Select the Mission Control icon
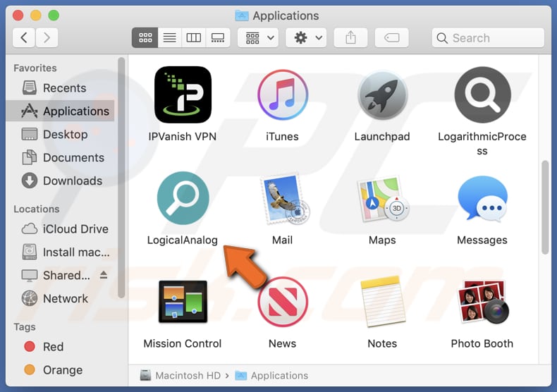Screen dimensions: 557x392 coord(183,302)
